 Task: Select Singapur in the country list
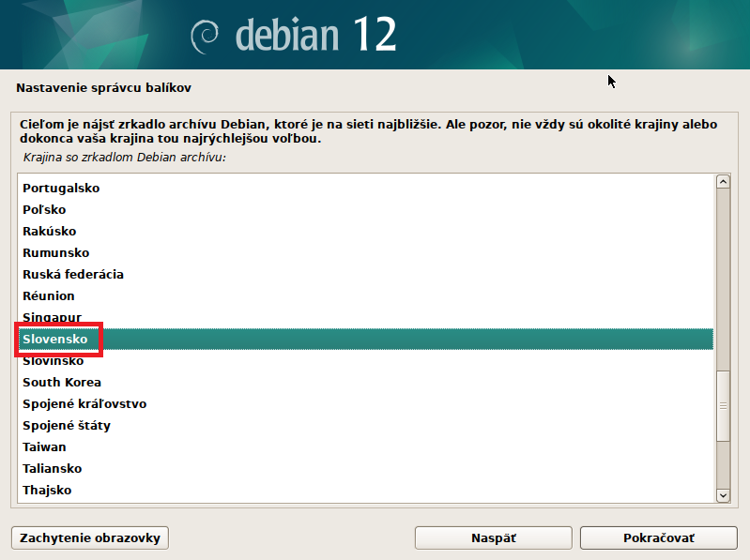point(53,317)
